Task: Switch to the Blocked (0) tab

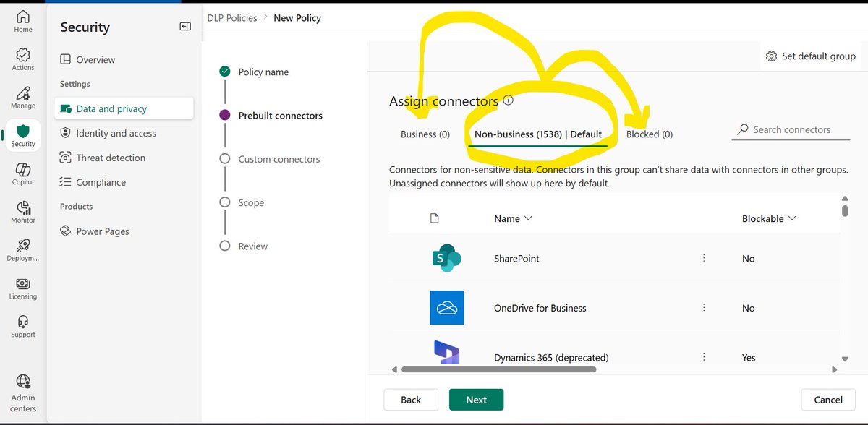Action: (x=650, y=134)
